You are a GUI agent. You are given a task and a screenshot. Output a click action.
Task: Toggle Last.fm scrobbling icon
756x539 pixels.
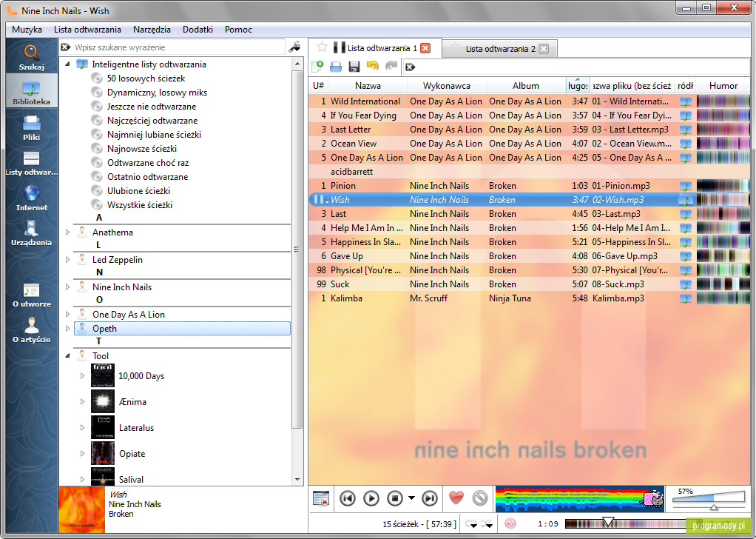click(510, 523)
